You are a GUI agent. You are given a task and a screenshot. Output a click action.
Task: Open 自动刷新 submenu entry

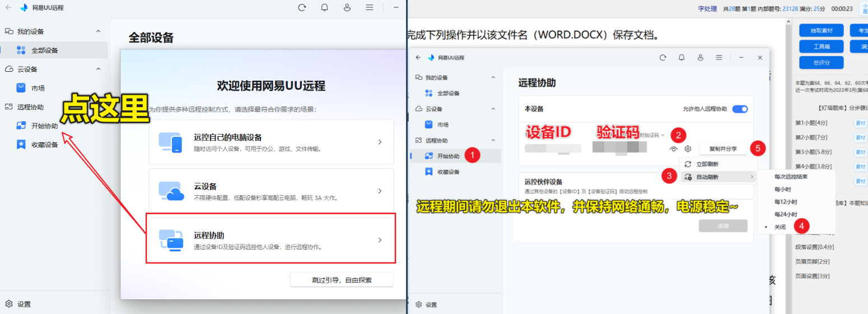click(718, 177)
